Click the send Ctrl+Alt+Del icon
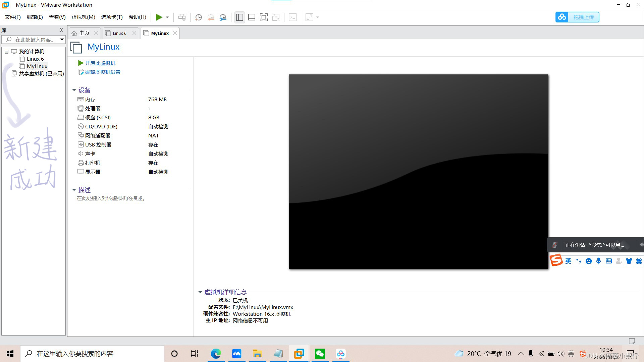 pyautogui.click(x=182, y=17)
